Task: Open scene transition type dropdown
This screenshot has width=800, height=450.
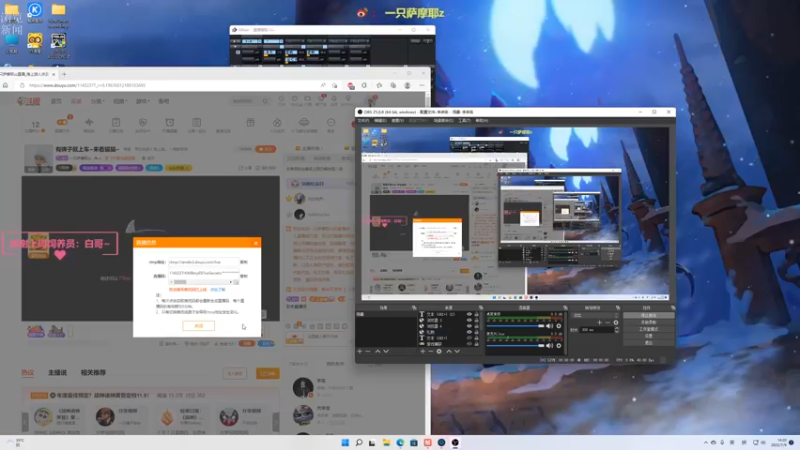Action: pyautogui.click(x=595, y=315)
